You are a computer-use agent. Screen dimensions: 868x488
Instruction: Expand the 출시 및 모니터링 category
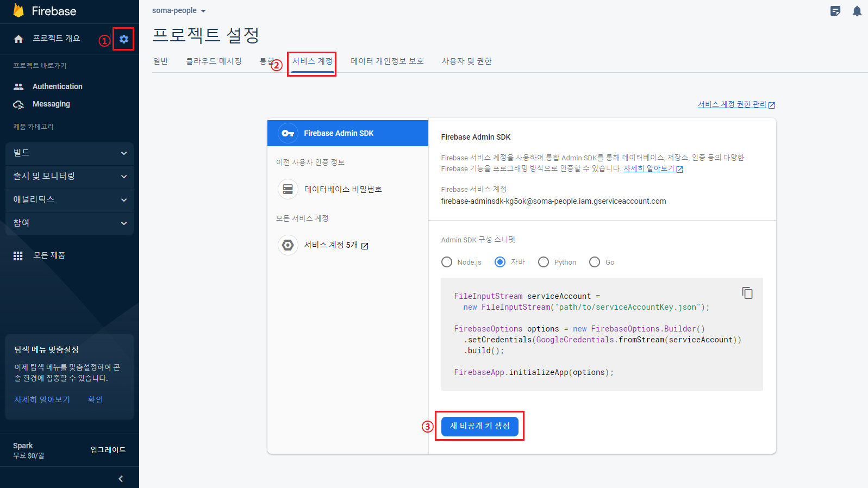(x=70, y=177)
